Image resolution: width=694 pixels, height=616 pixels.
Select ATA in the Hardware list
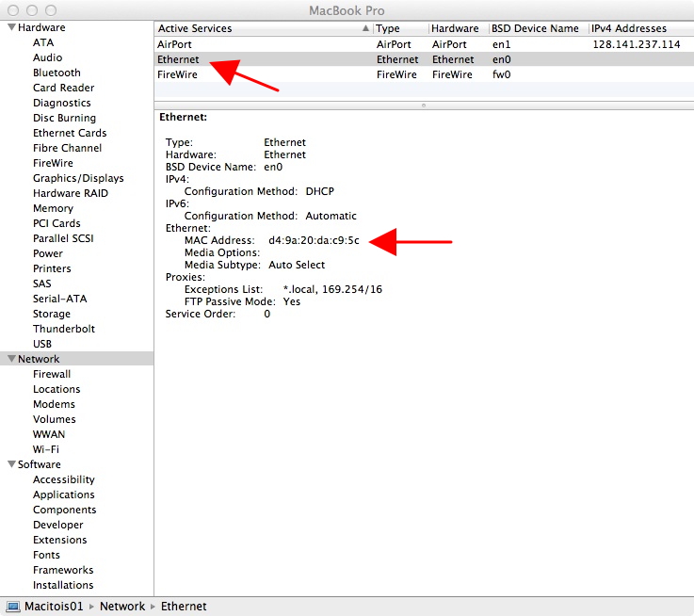click(43, 42)
